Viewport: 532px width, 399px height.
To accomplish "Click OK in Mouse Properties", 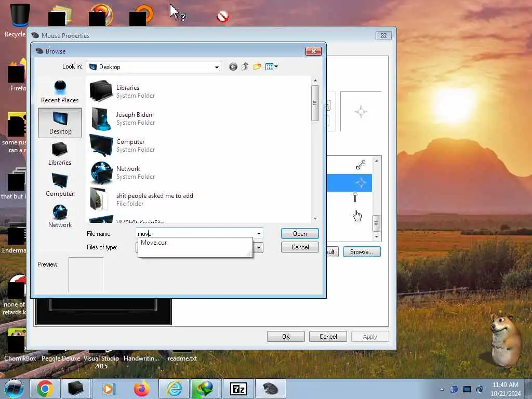I will click(286, 336).
